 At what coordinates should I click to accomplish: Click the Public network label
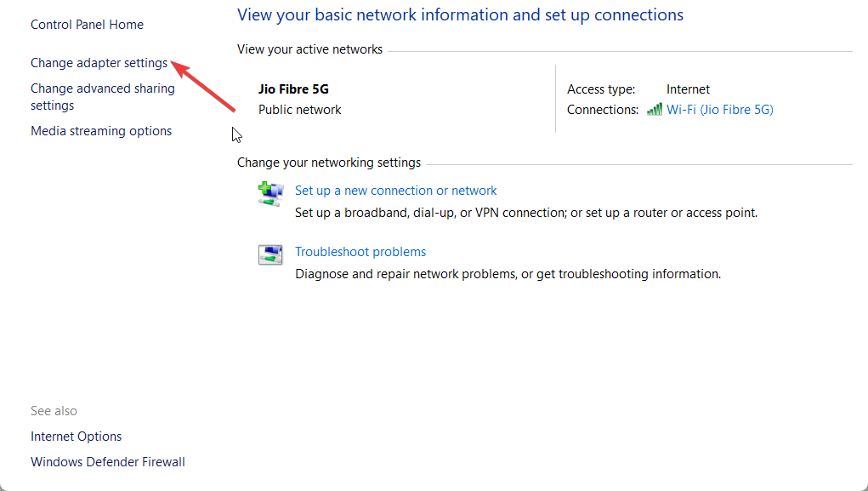click(x=299, y=110)
